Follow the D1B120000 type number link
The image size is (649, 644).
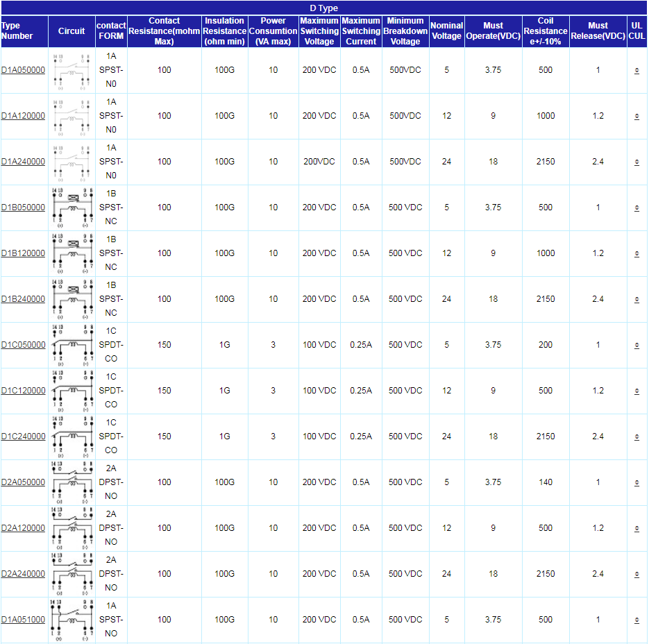pos(23,253)
